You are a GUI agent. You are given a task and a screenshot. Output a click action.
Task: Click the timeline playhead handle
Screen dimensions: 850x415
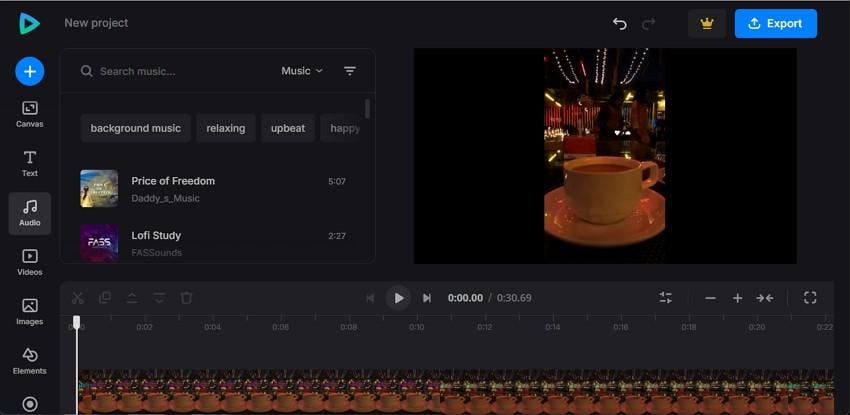point(76,322)
